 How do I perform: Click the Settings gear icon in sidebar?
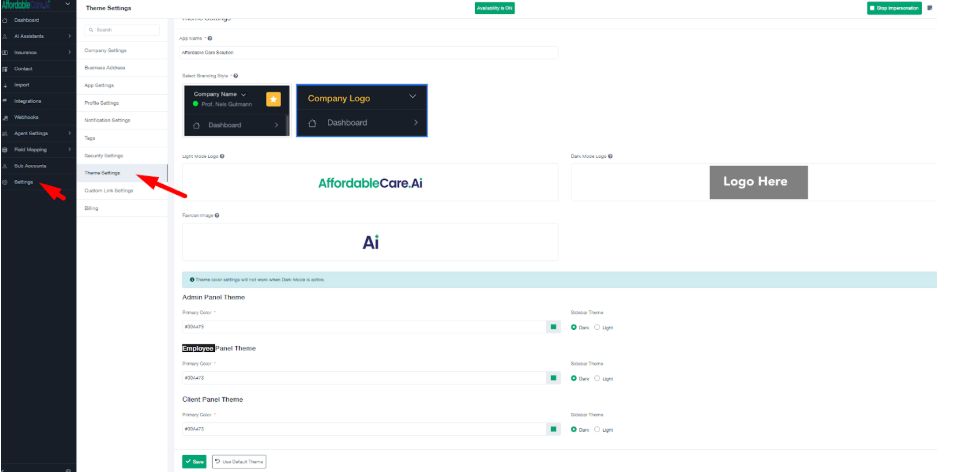click(5, 182)
